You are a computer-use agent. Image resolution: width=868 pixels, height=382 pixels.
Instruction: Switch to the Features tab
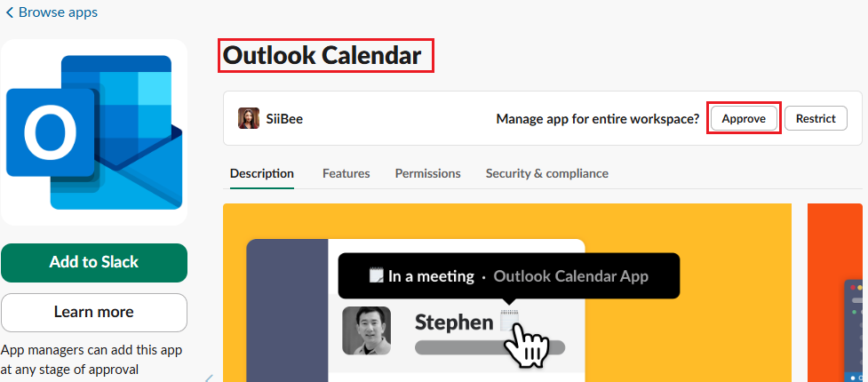pyautogui.click(x=346, y=174)
